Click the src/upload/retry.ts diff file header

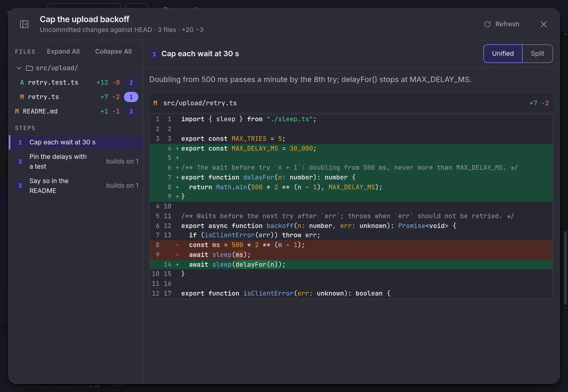tap(351, 103)
